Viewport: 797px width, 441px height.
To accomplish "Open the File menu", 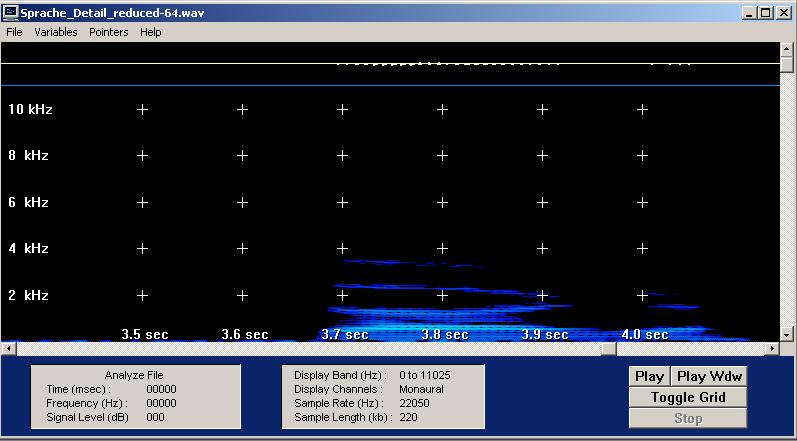I will click(14, 32).
